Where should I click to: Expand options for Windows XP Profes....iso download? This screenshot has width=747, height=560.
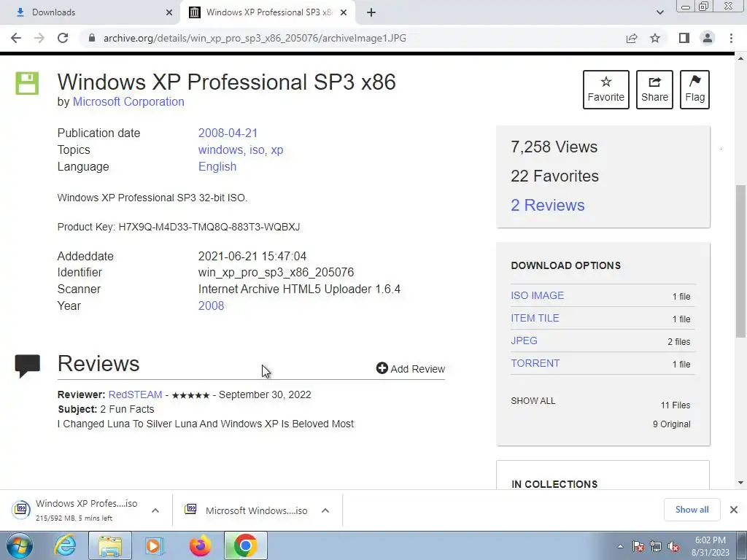pyautogui.click(x=155, y=510)
